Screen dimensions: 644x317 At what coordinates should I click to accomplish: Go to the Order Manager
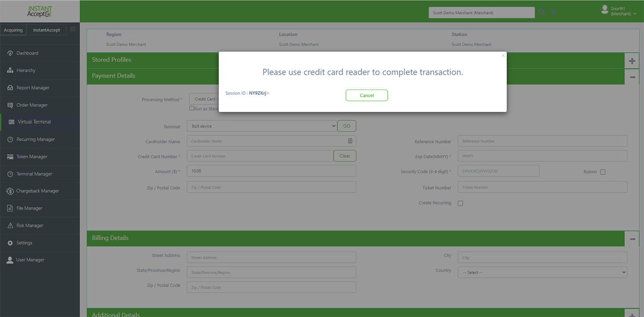tap(29, 104)
